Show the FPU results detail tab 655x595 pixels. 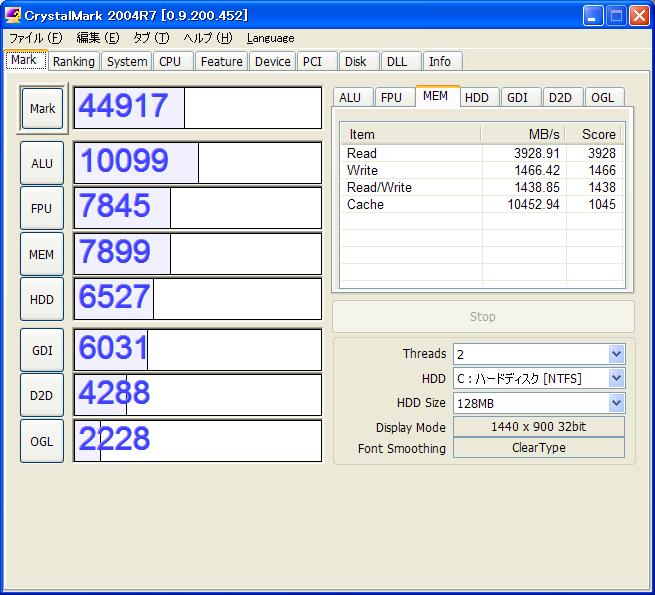[394, 97]
